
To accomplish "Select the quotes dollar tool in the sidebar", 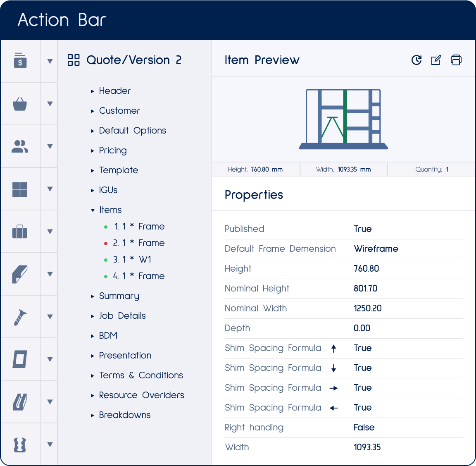I will click(x=21, y=61).
